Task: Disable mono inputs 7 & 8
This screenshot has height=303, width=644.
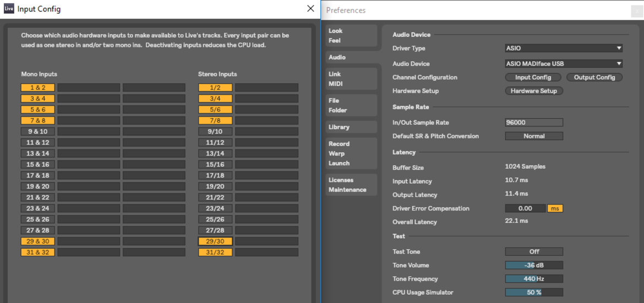Action: tap(38, 121)
